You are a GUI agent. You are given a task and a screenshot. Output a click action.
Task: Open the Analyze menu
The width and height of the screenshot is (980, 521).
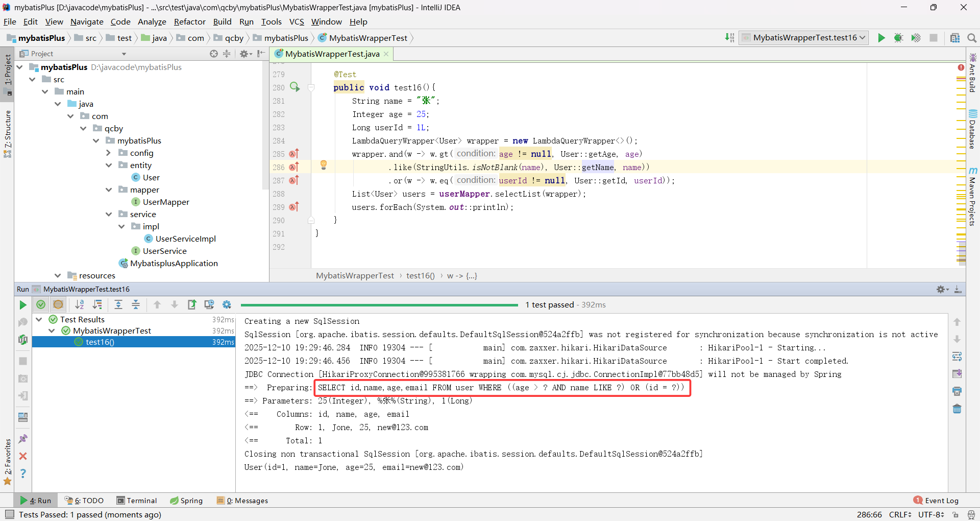pyautogui.click(x=152, y=21)
